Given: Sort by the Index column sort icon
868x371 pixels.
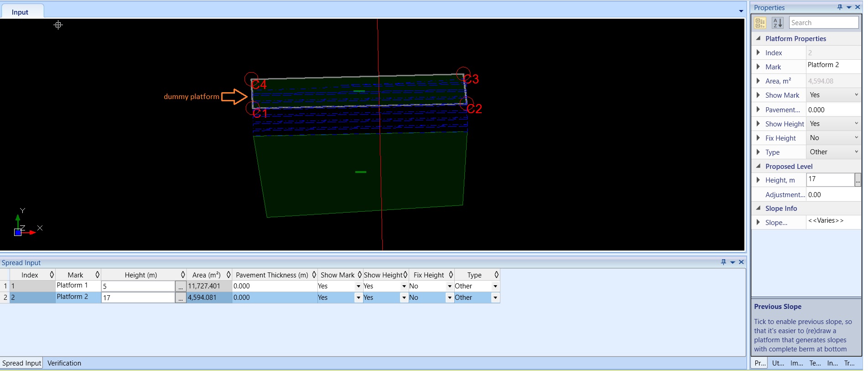Looking at the screenshot, I should pos(52,275).
